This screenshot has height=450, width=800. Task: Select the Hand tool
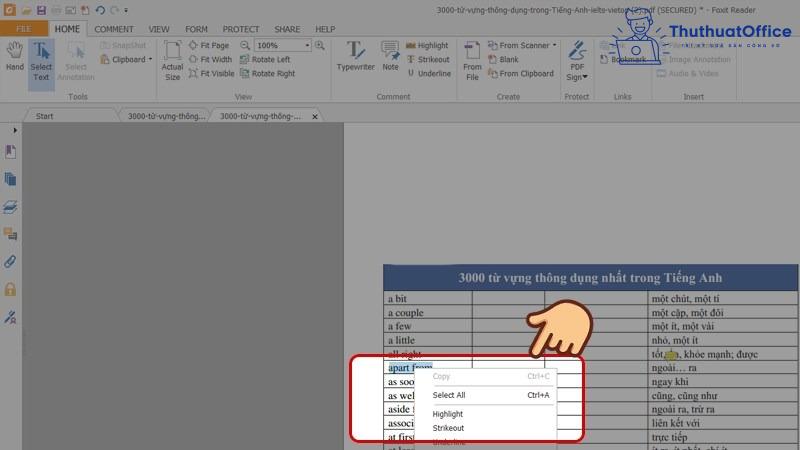[x=15, y=57]
